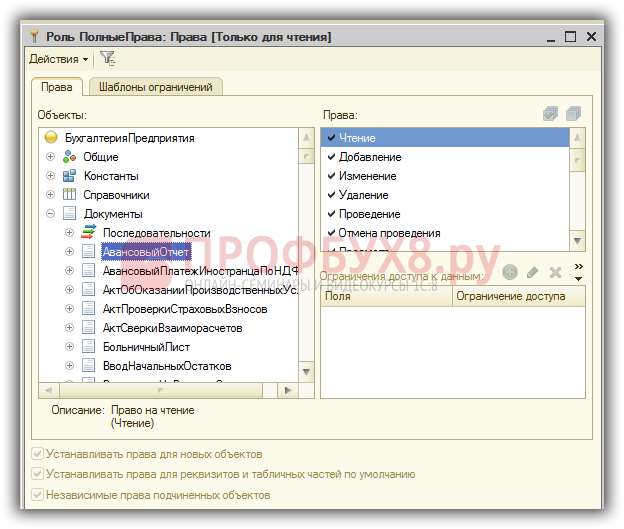Select the Последовательности tree icon
624x529 pixels.
pos(89,232)
